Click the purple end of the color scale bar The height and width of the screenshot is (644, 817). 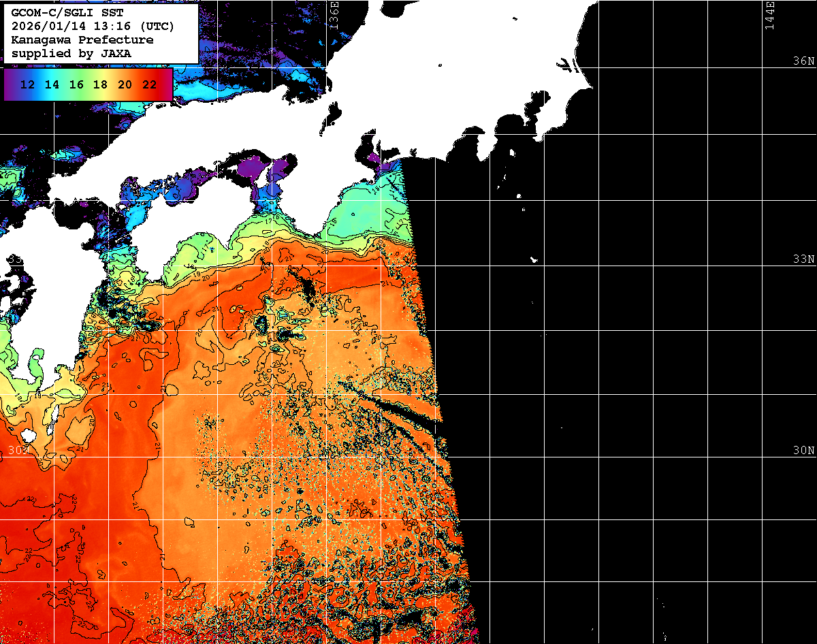pos(10,85)
